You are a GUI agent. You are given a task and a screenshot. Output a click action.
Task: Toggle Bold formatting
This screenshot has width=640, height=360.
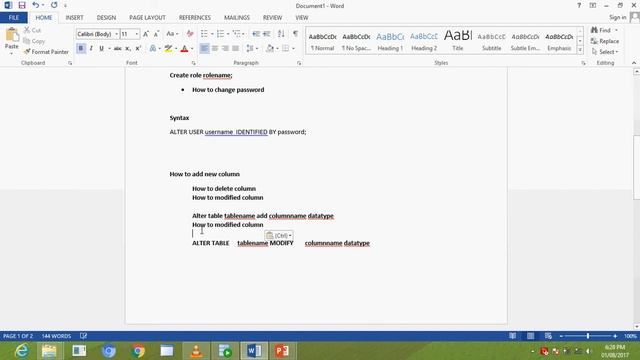pos(81,49)
